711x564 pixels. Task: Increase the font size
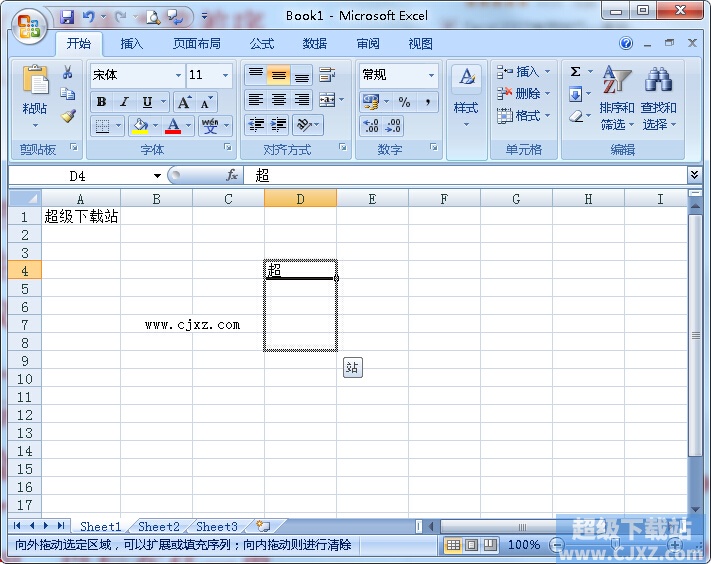tap(184, 102)
